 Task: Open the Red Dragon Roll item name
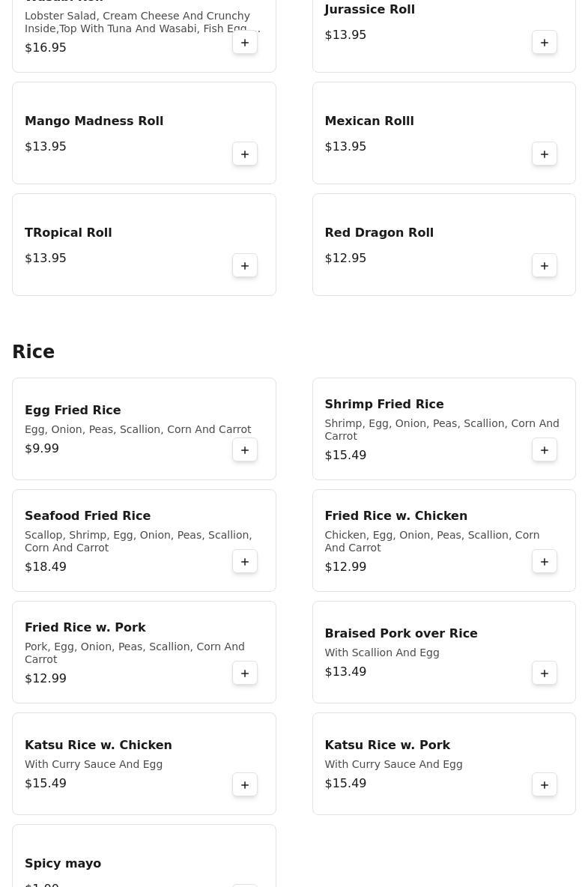tap(379, 232)
